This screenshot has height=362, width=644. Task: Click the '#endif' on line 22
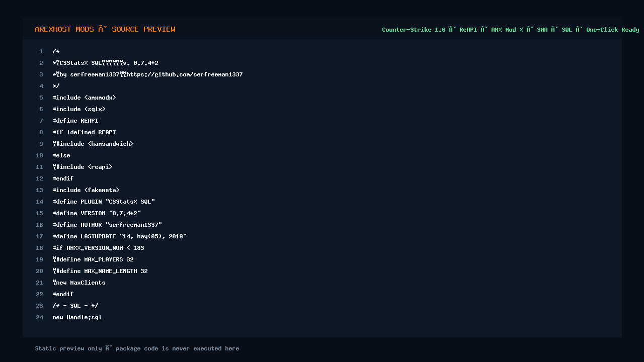pos(63,294)
